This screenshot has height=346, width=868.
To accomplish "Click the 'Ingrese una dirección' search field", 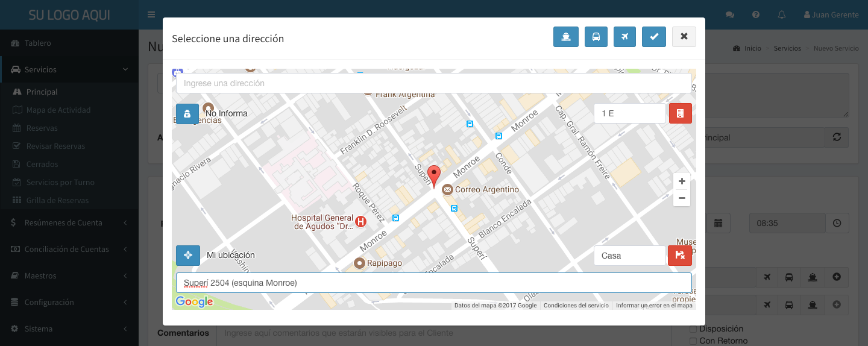I will (x=433, y=83).
